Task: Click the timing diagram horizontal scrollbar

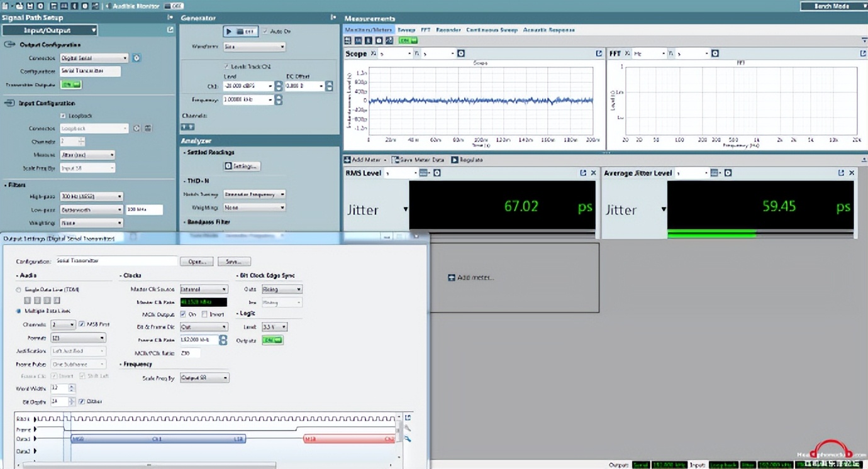Action: click(x=150, y=465)
